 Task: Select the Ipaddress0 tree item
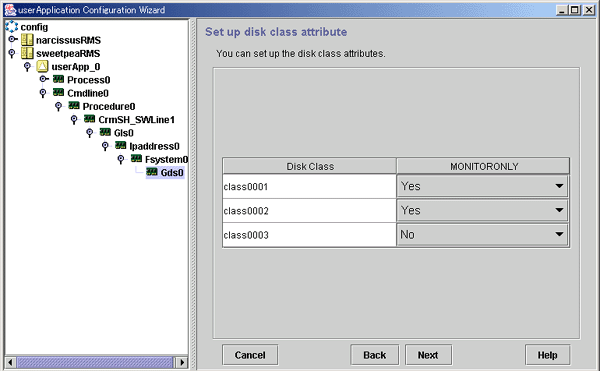154,146
